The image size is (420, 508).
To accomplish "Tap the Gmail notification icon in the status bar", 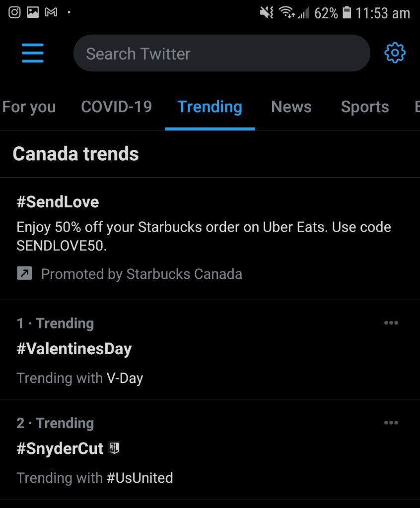I will point(51,12).
